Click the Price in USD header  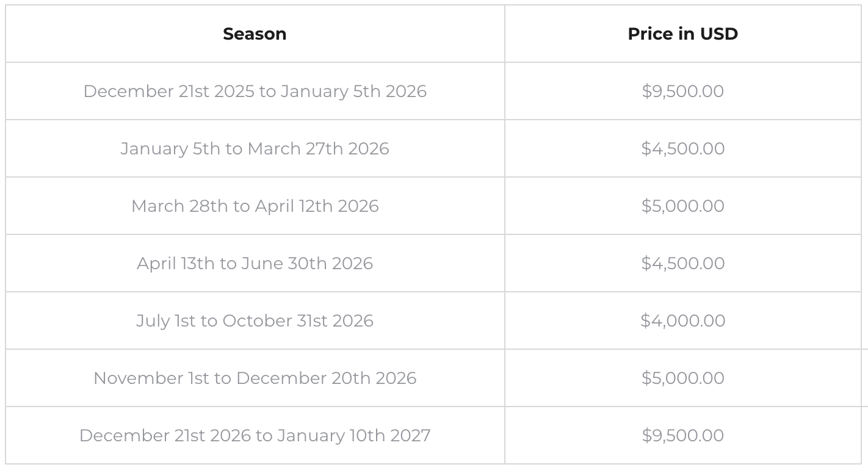click(682, 34)
